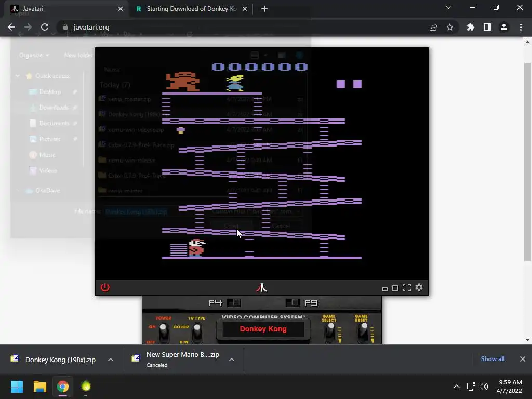The width and height of the screenshot is (532, 399).
Task: Reload the javatari.org page
Action: coord(45,27)
